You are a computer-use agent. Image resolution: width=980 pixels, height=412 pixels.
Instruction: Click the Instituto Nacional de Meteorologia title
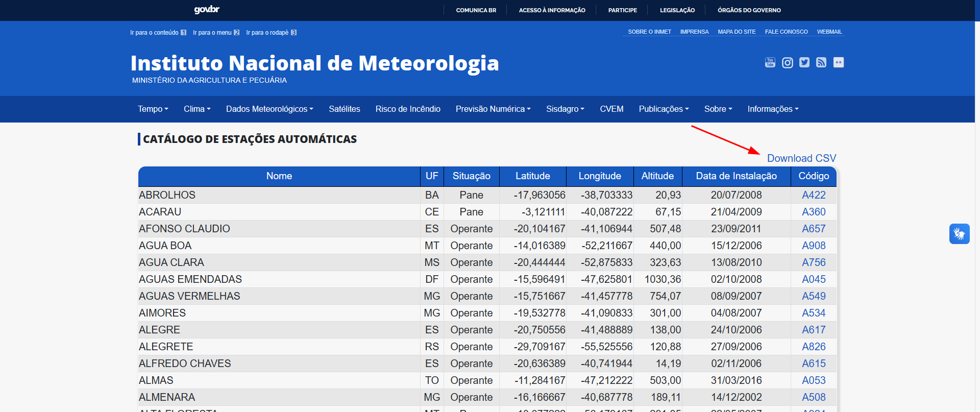[x=314, y=63]
